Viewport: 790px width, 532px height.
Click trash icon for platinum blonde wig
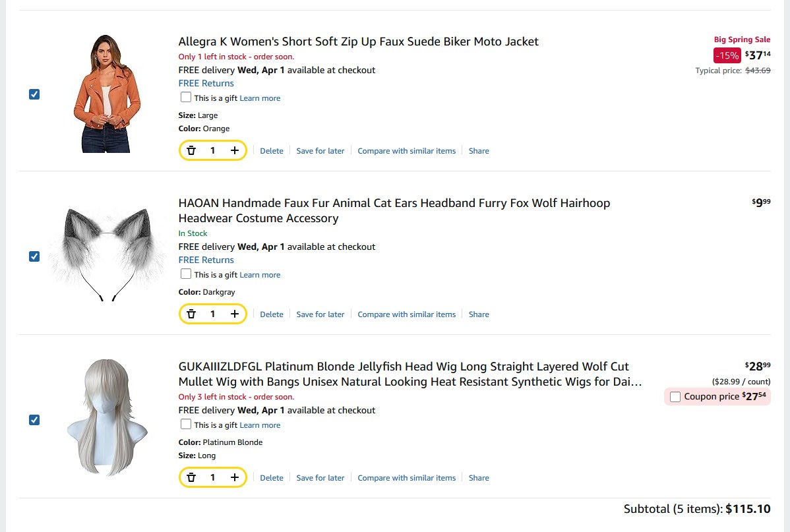click(x=191, y=478)
